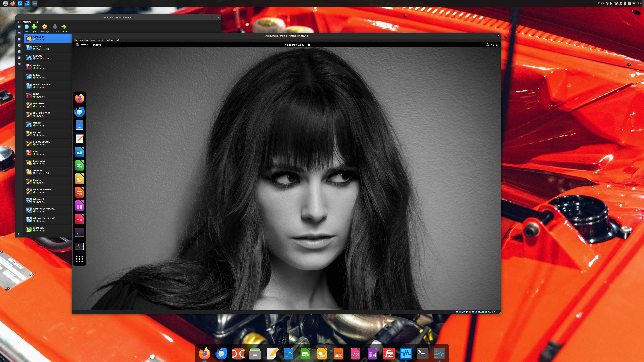644x362 pixels.
Task: Toggle the muted notifications bell in the guest bar
Action: [x=309, y=45]
